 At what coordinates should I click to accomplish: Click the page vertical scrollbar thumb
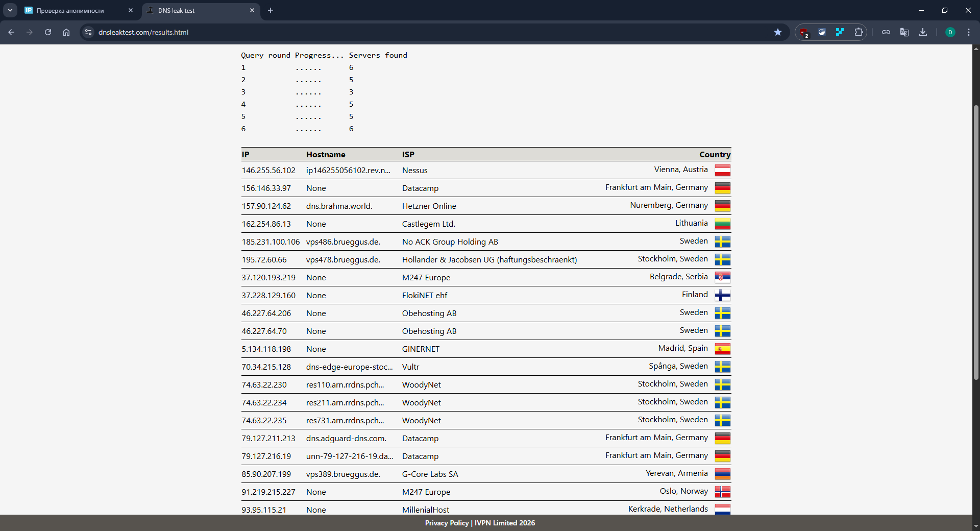coord(976,243)
